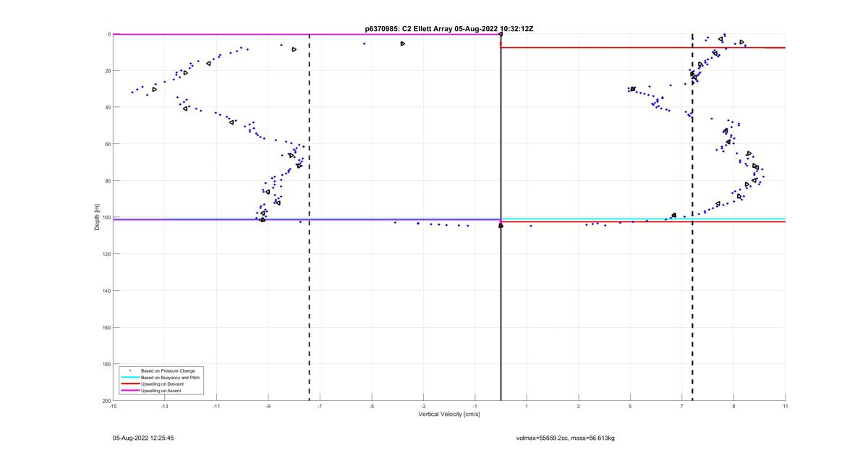Click the x-axis tick label '3'

tap(579, 407)
